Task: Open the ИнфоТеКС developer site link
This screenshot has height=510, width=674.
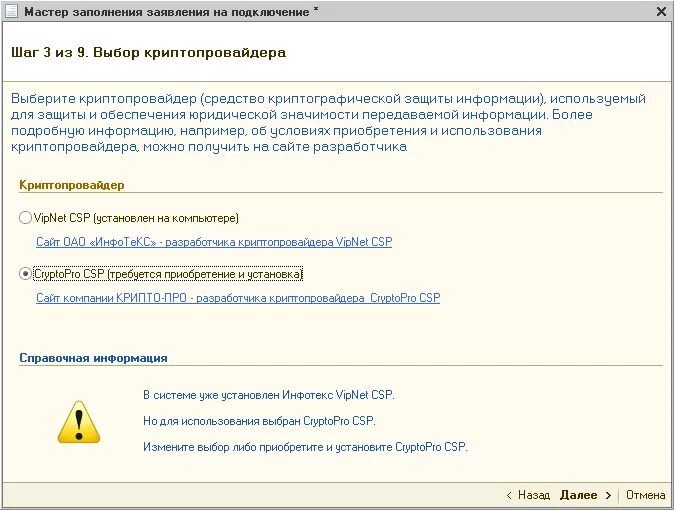Action: click(214, 242)
